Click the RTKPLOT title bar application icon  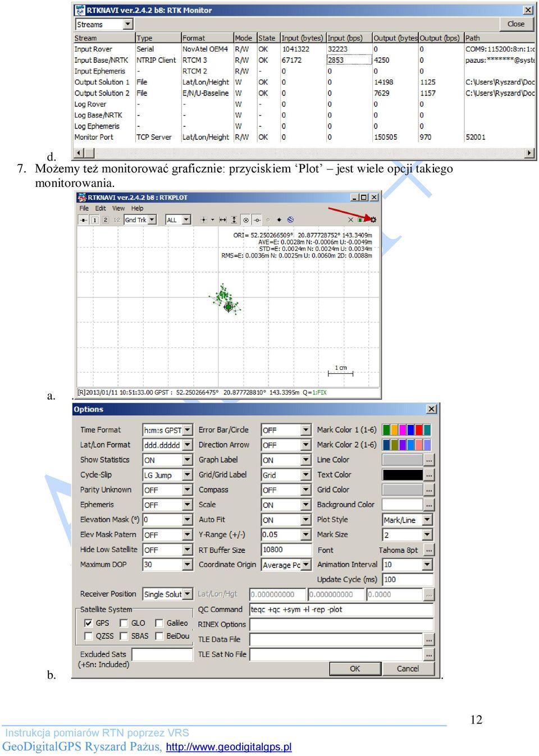click(x=82, y=197)
